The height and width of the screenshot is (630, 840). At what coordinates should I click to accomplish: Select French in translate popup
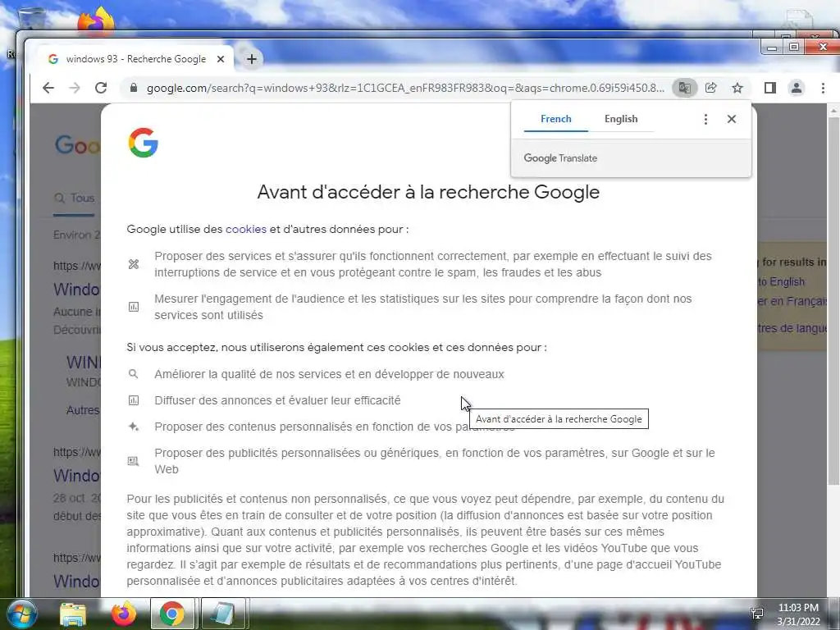[555, 119]
